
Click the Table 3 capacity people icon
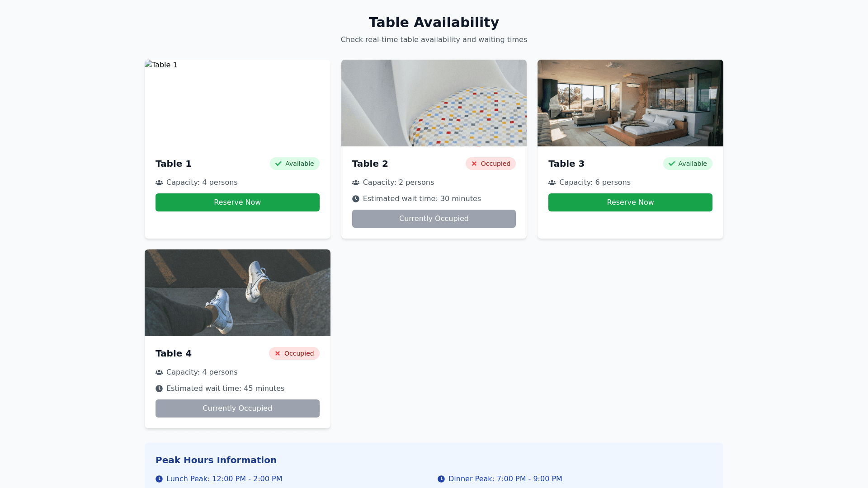552,183
